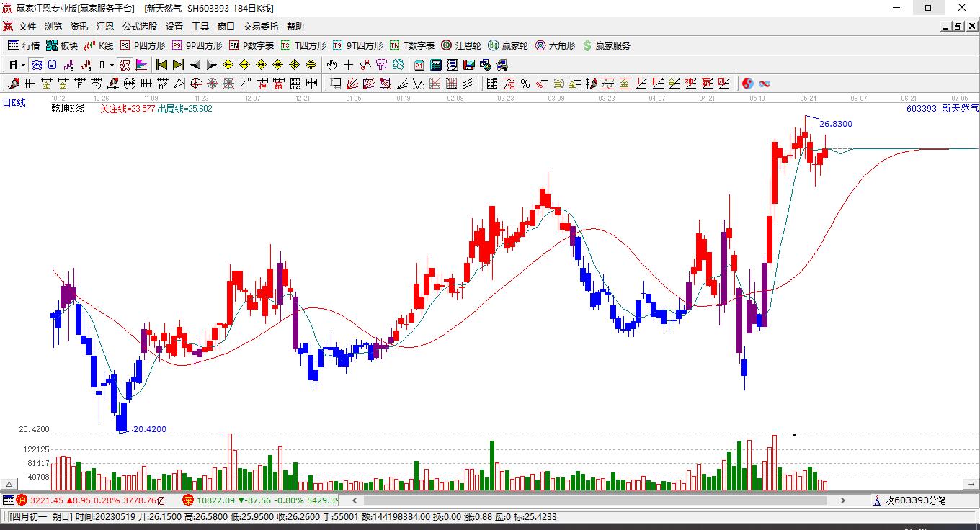Click the status bar grid icon

[8, 500]
